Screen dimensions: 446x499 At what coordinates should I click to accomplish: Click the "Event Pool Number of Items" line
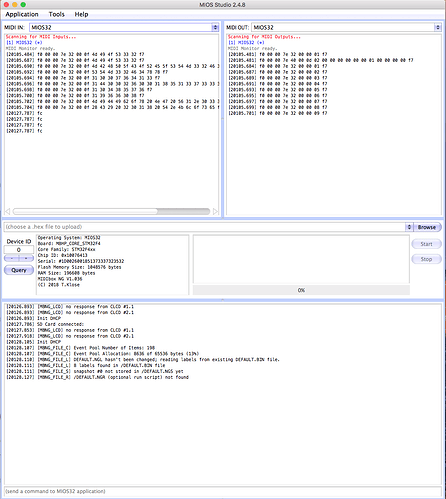click(x=80, y=348)
